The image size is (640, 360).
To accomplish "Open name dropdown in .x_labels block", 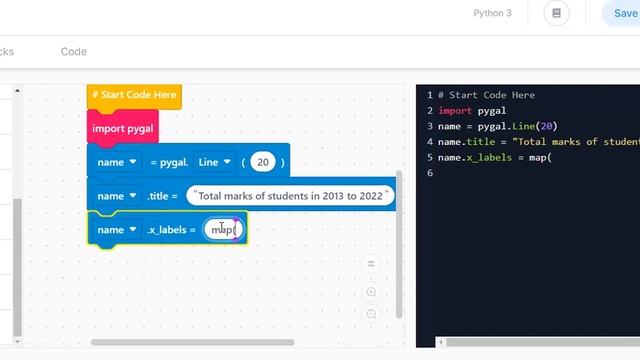I will coord(116,230).
